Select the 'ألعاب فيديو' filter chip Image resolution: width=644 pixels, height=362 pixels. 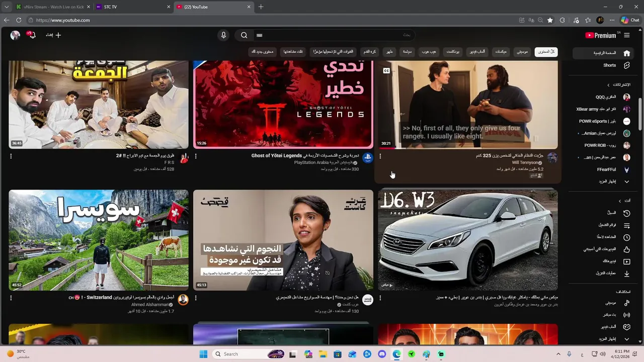(477, 52)
